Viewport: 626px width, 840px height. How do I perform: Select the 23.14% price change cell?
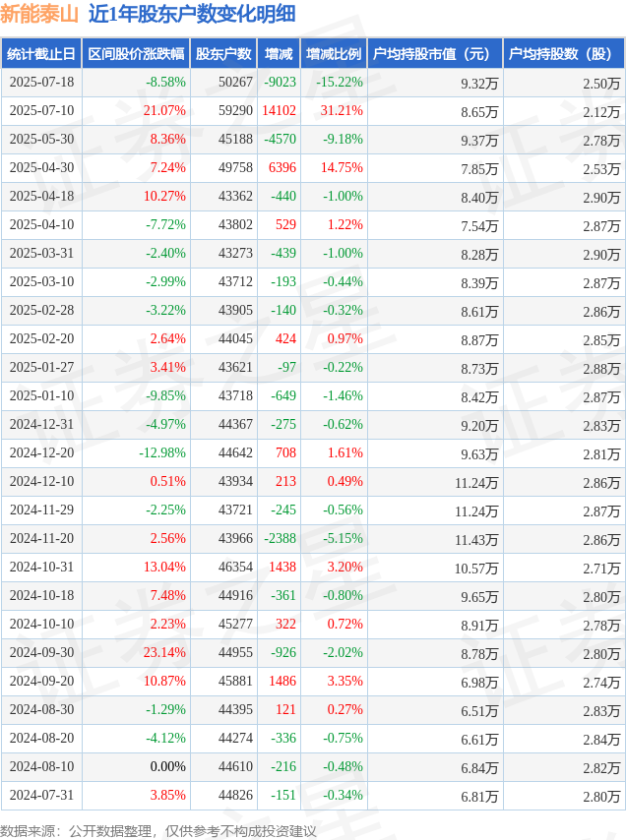click(164, 652)
